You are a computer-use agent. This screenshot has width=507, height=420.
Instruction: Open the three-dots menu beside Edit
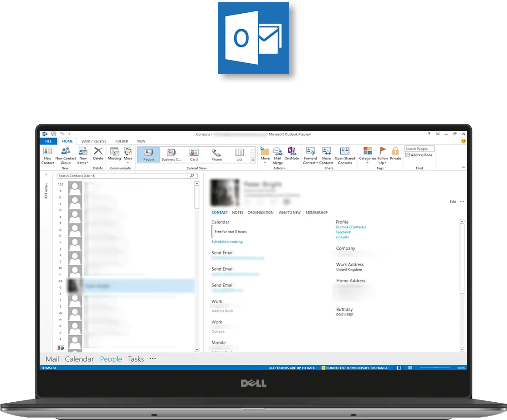click(x=462, y=202)
